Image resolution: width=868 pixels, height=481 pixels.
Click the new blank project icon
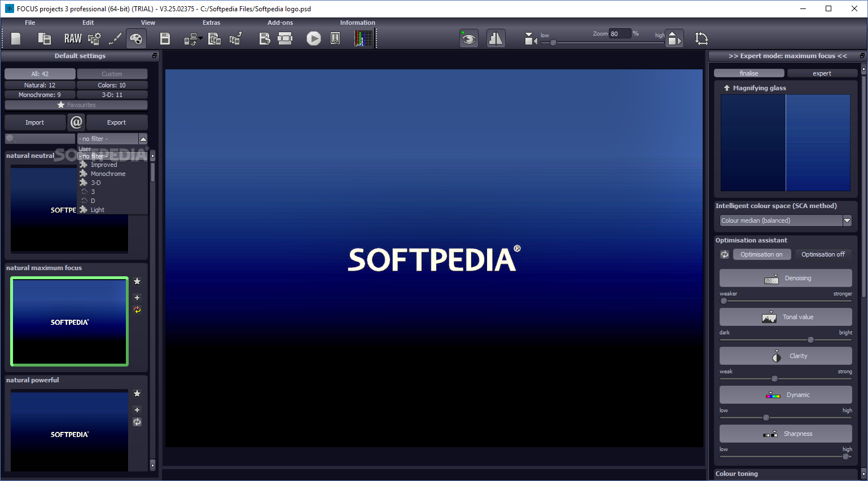(x=16, y=38)
